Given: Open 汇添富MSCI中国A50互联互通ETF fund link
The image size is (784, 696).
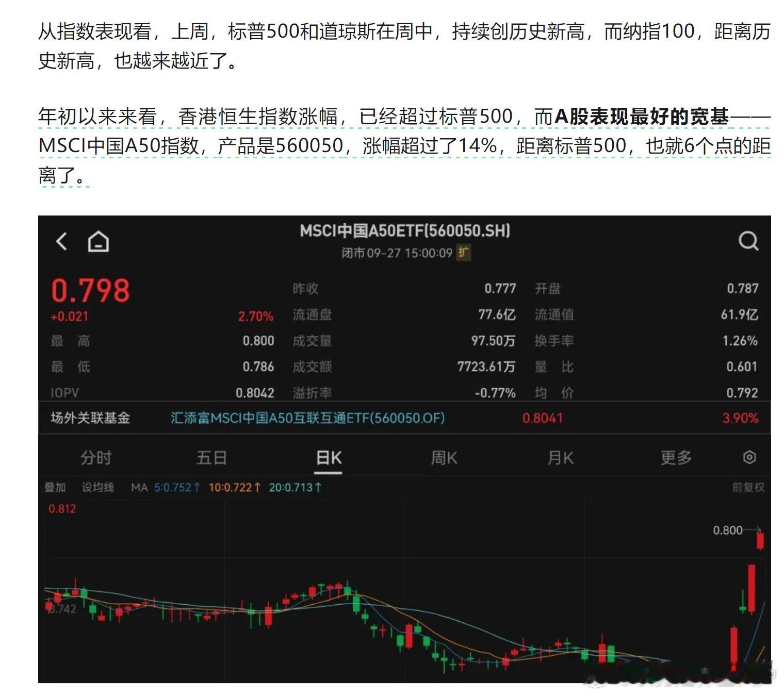Looking at the screenshot, I should (308, 418).
